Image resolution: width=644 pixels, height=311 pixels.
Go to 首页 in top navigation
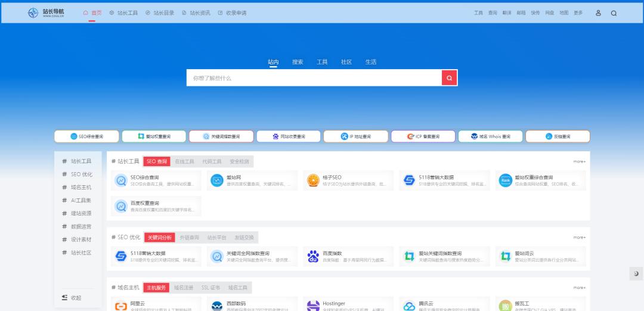92,13
